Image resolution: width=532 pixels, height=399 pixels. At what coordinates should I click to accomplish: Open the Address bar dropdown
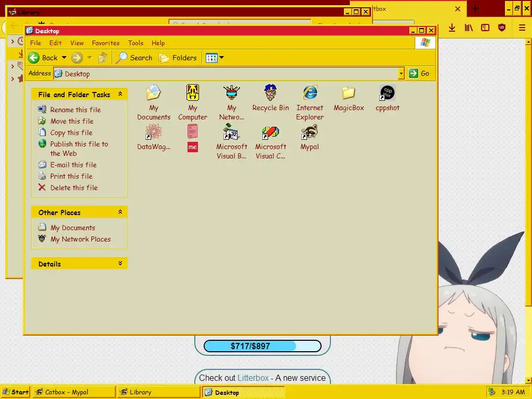401,73
